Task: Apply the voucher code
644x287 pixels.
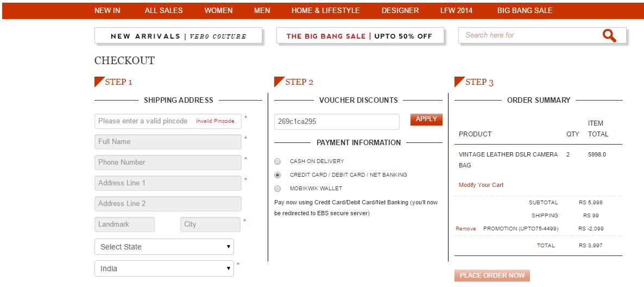Action: pyautogui.click(x=426, y=120)
